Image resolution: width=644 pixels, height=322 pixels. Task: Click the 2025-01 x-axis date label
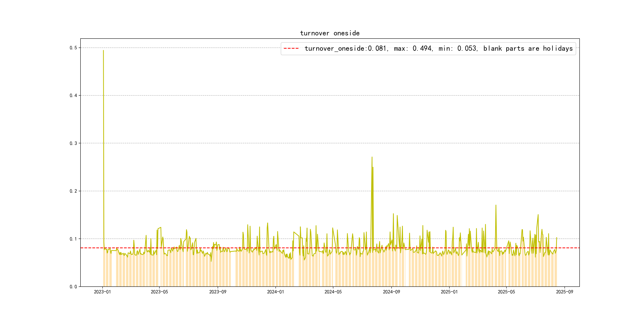coord(449,292)
